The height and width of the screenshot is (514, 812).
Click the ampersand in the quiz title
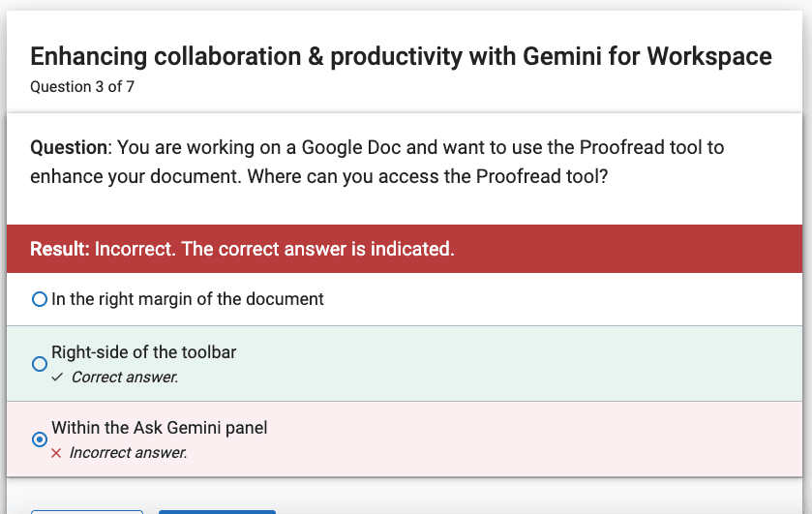316,56
